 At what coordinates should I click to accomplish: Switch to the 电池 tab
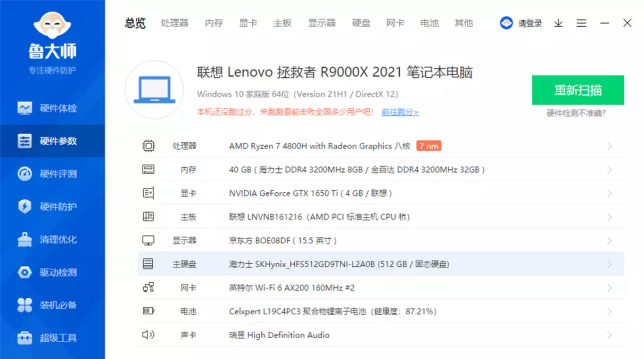(x=430, y=23)
